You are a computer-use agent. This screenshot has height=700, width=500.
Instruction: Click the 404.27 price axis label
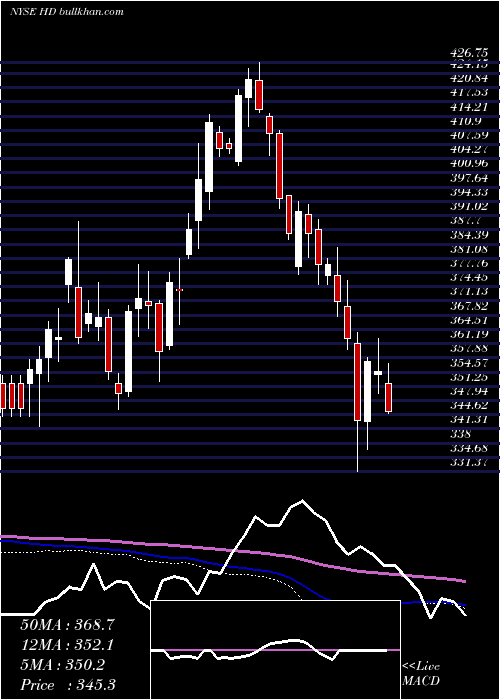[468, 150]
